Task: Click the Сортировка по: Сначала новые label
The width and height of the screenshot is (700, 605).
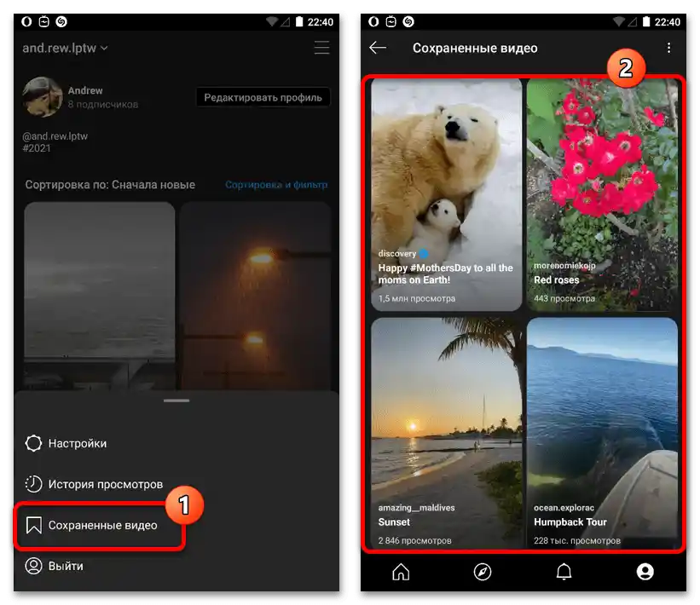Action: click(110, 185)
